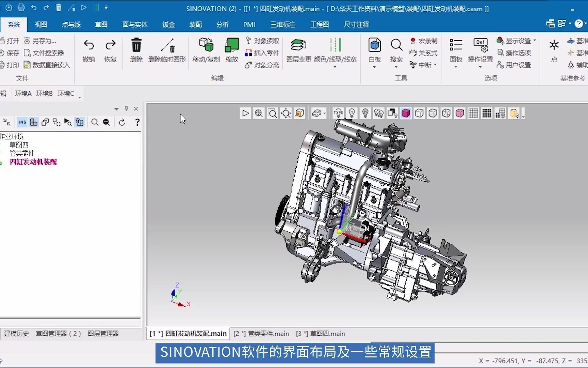Start 宏录制 macro recording

click(x=423, y=41)
